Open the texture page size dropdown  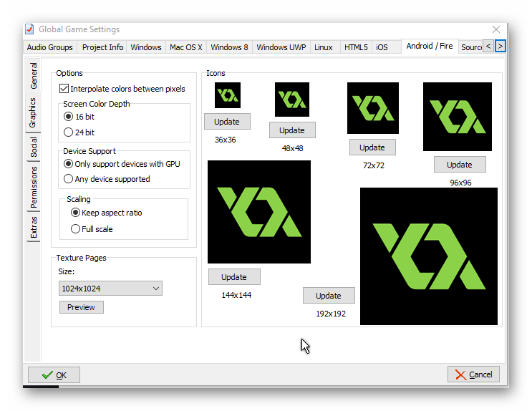[111, 289]
